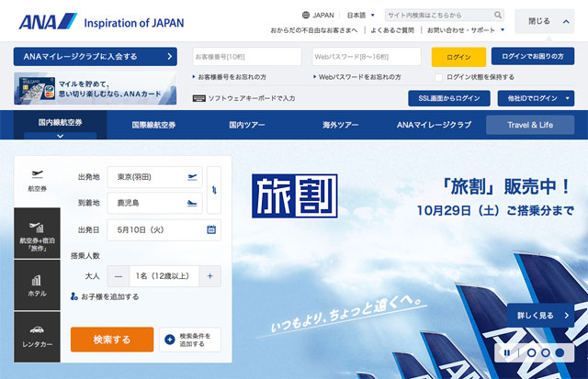The image size is (588, 379).
Task: Open the departure date calendar icon
Action: coord(211,230)
